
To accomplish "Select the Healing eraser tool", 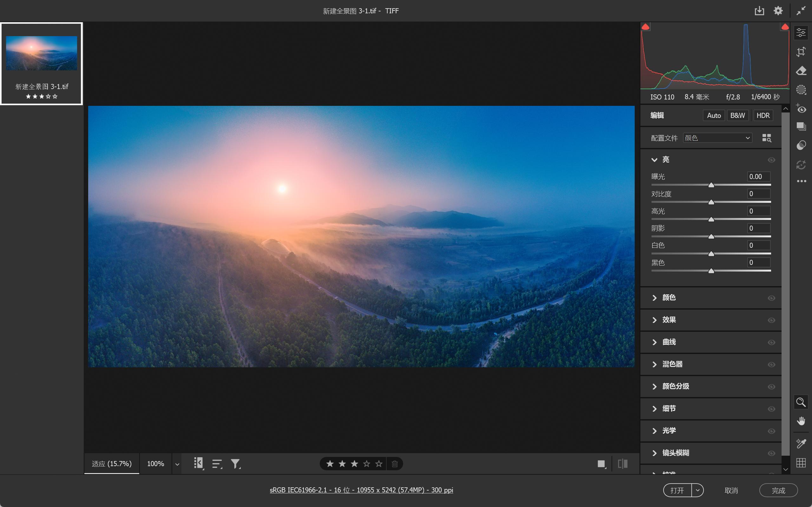I will tap(801, 71).
